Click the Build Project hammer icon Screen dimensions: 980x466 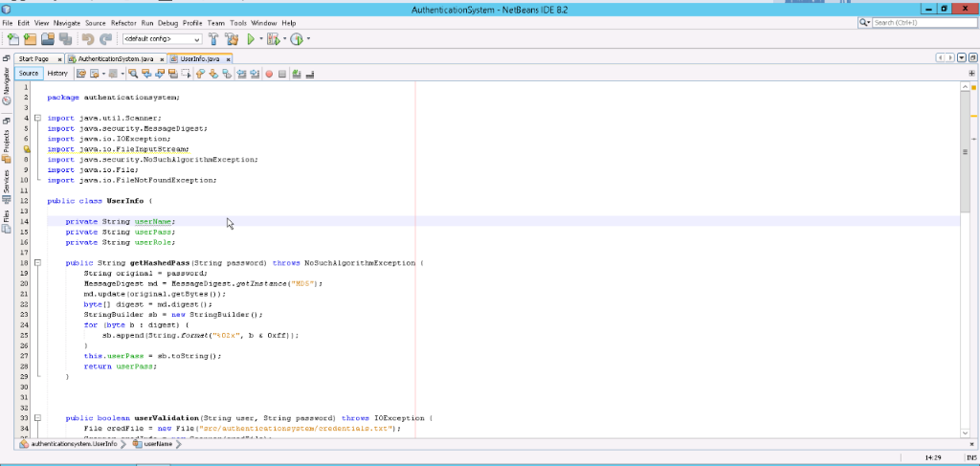click(x=213, y=39)
